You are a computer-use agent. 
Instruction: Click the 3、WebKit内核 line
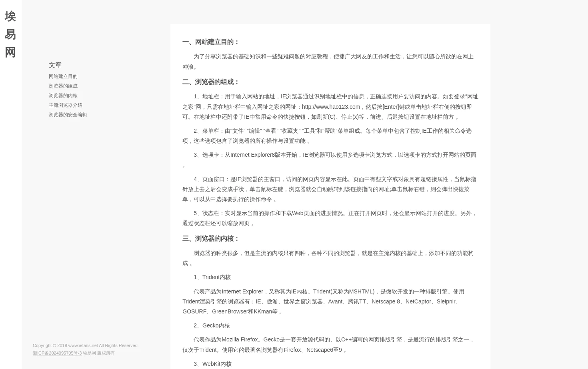point(212,364)
